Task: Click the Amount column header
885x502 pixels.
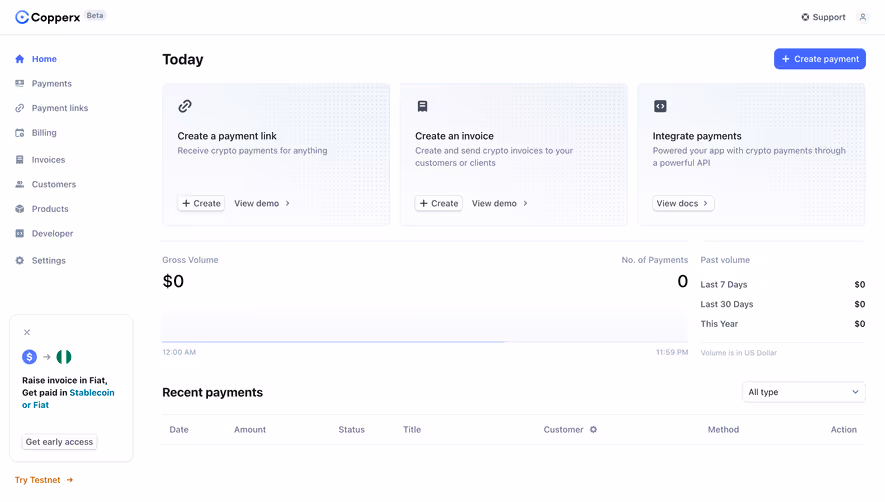Action: pyautogui.click(x=250, y=430)
